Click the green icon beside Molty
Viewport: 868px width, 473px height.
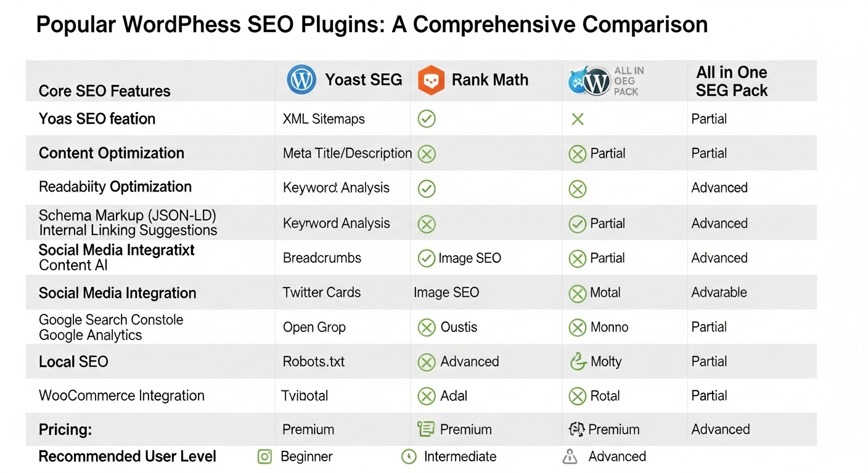pos(578,362)
